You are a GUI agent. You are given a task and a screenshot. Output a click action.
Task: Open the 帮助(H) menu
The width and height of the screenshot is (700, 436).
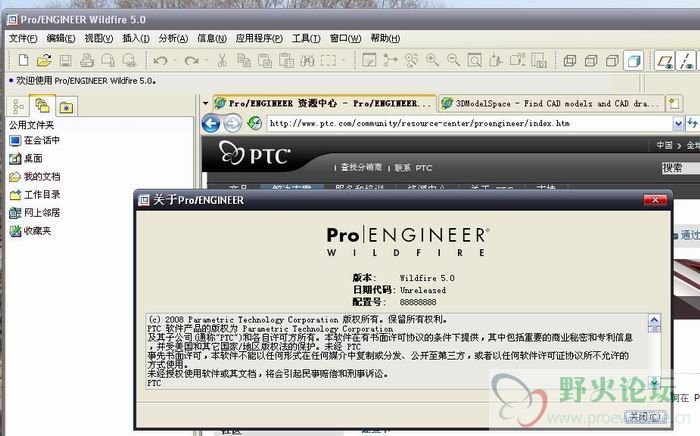[x=385, y=38]
